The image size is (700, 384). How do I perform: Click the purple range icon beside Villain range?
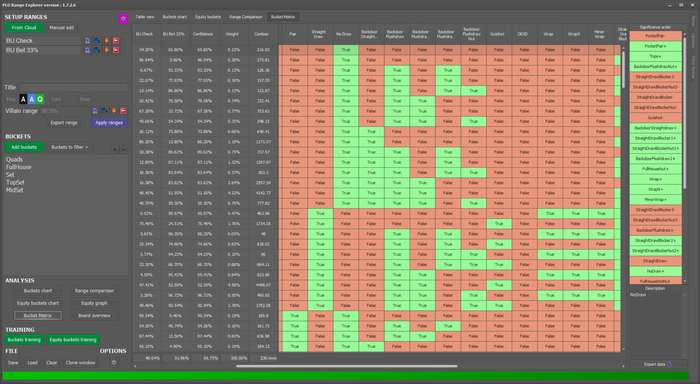(x=95, y=111)
